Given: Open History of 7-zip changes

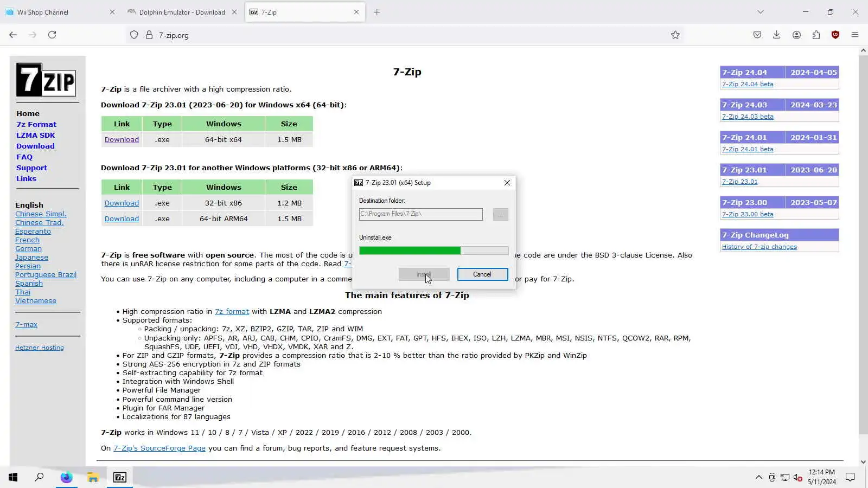Looking at the screenshot, I should (x=759, y=247).
